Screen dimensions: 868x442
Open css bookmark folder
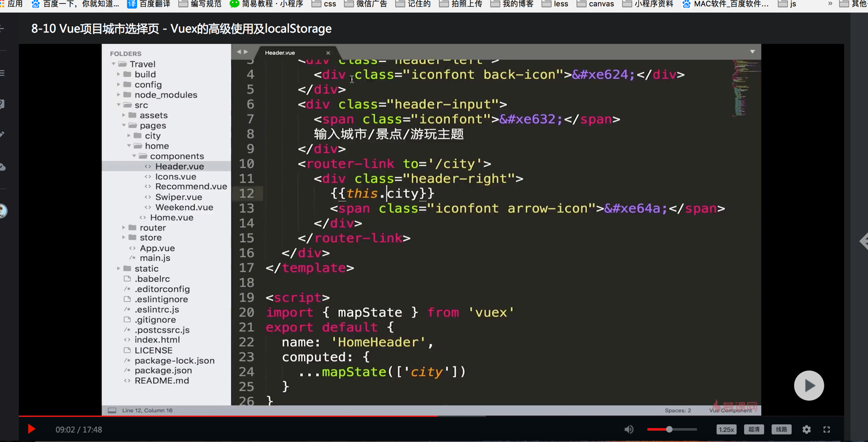click(x=324, y=4)
